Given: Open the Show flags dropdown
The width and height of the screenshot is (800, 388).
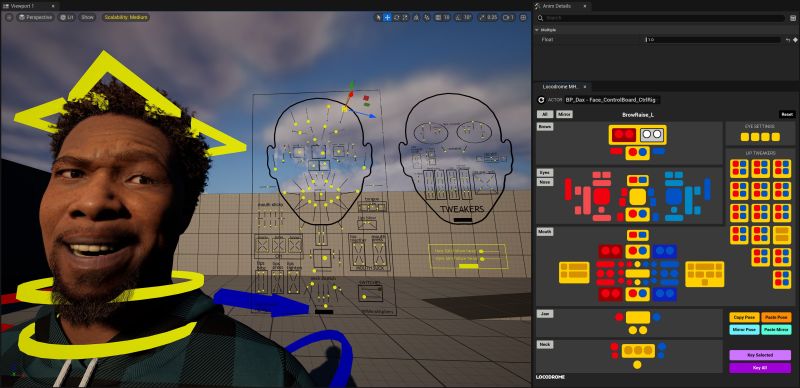Looking at the screenshot, I should click(x=87, y=17).
